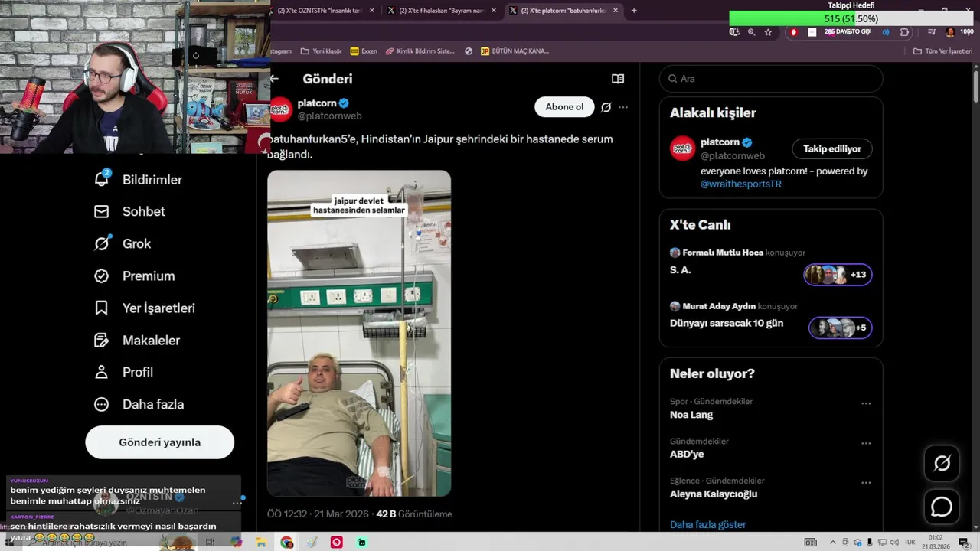980x551 pixels.
Task: Open media controls playlist icon
Action: (x=932, y=32)
